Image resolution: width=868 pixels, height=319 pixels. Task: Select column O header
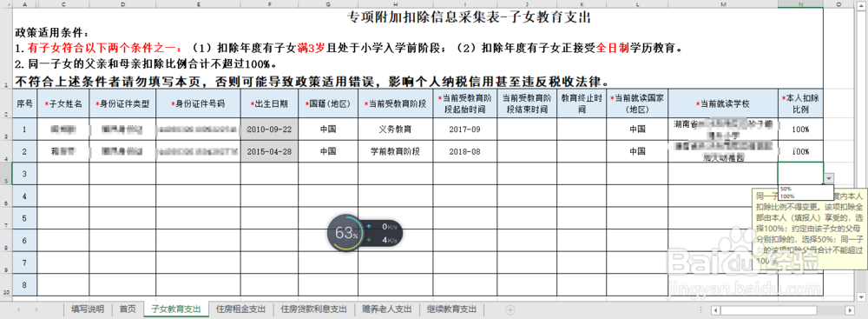(x=838, y=3)
